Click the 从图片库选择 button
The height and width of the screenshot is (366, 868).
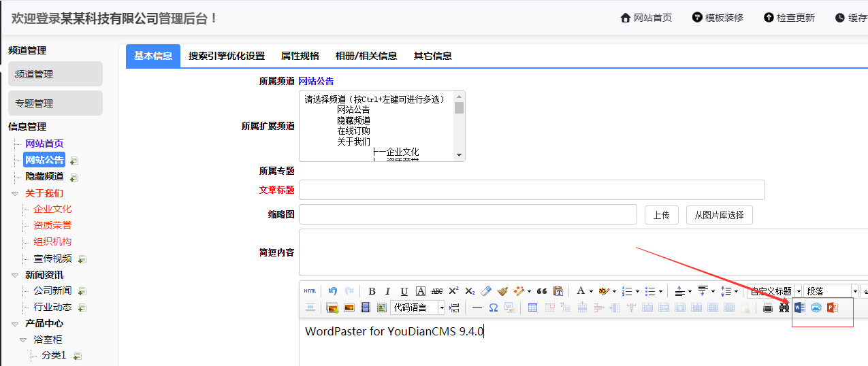[x=720, y=215]
